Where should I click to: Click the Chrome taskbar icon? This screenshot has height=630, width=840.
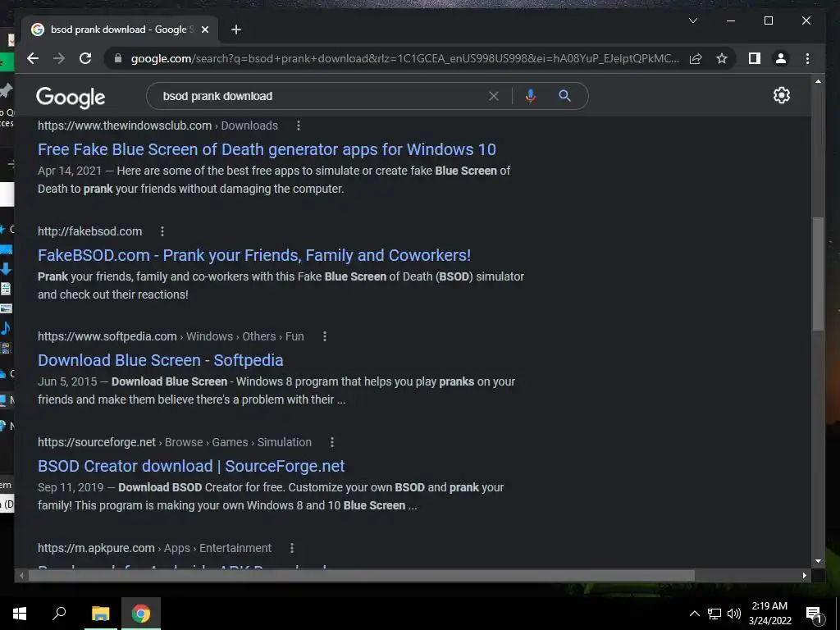[x=141, y=614]
